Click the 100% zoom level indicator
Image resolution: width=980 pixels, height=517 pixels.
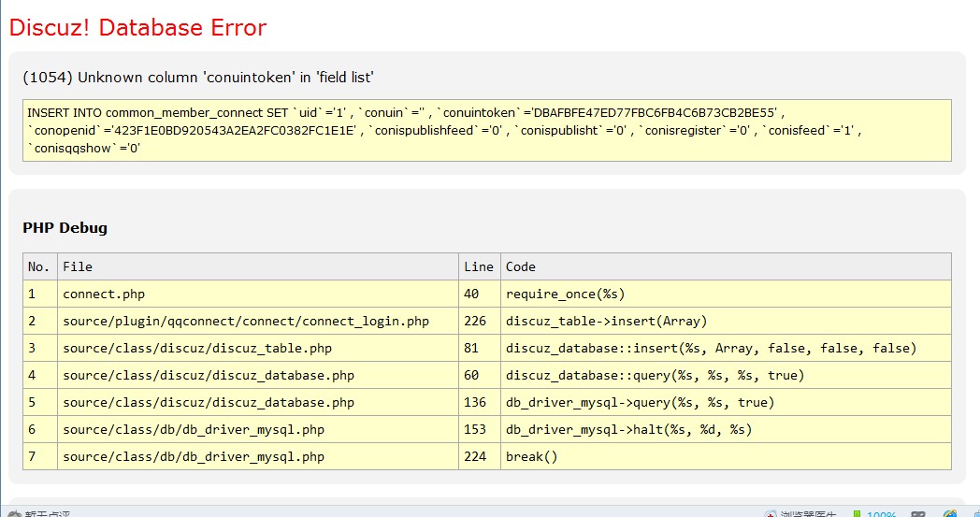(880, 513)
